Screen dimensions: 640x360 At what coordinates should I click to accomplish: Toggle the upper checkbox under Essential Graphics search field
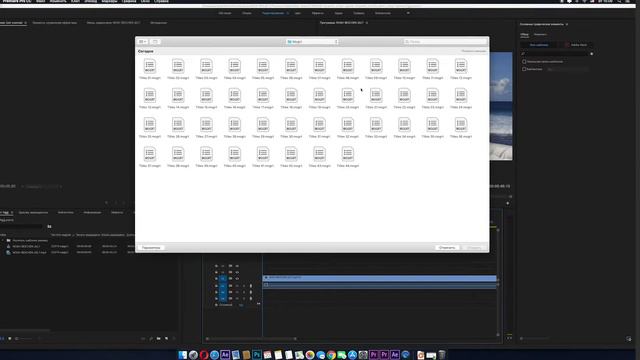click(x=524, y=62)
